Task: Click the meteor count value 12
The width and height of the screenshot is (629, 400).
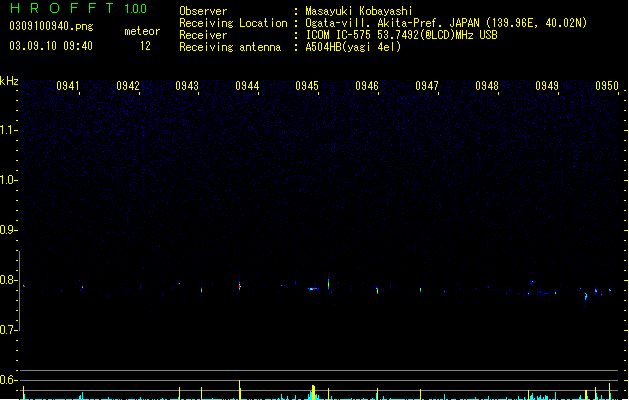Action: point(145,46)
